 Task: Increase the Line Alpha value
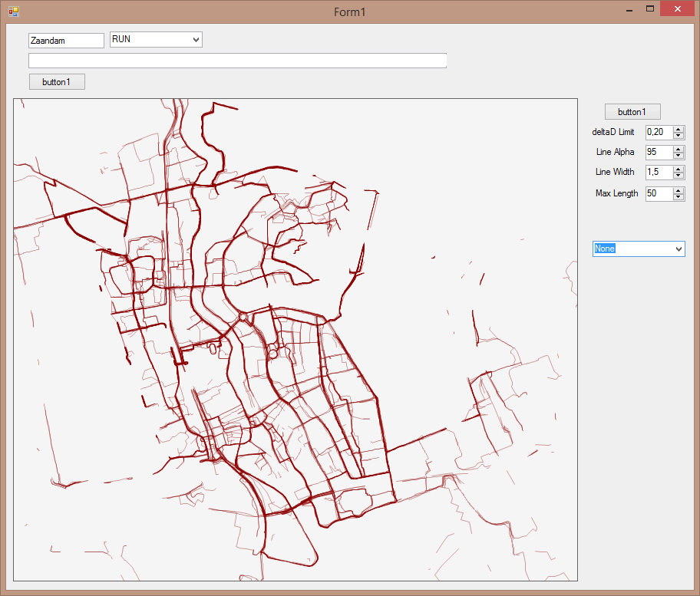pos(679,150)
